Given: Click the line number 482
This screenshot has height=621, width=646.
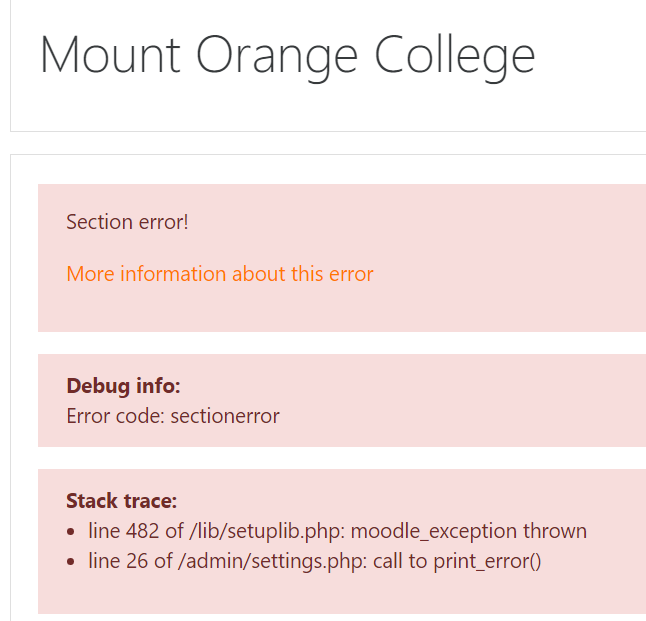Looking at the screenshot, I should click(143, 531).
